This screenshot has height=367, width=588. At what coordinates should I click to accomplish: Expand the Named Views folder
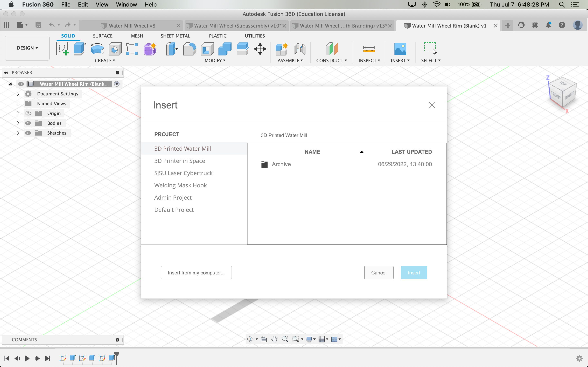tap(18, 103)
